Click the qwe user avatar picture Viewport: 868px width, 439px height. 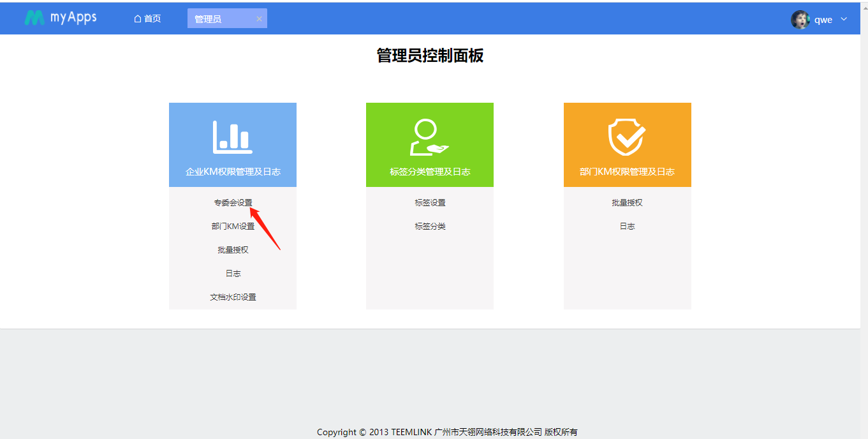[x=800, y=20]
